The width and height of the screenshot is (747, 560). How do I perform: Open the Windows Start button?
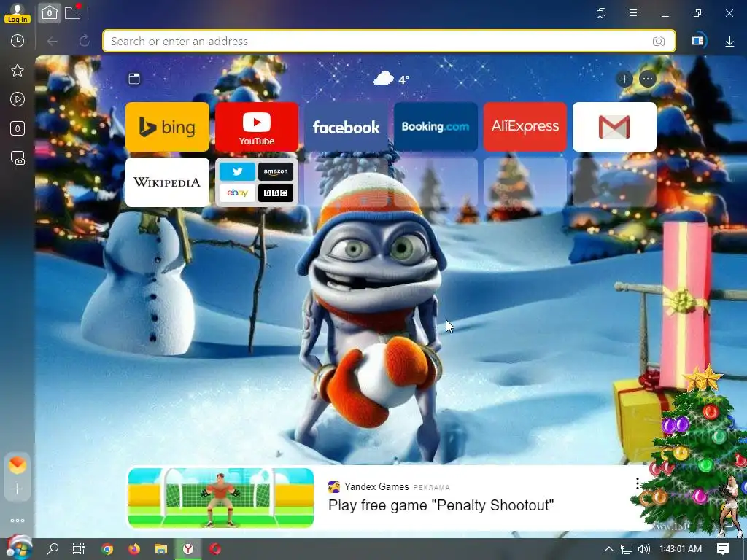coord(18,548)
